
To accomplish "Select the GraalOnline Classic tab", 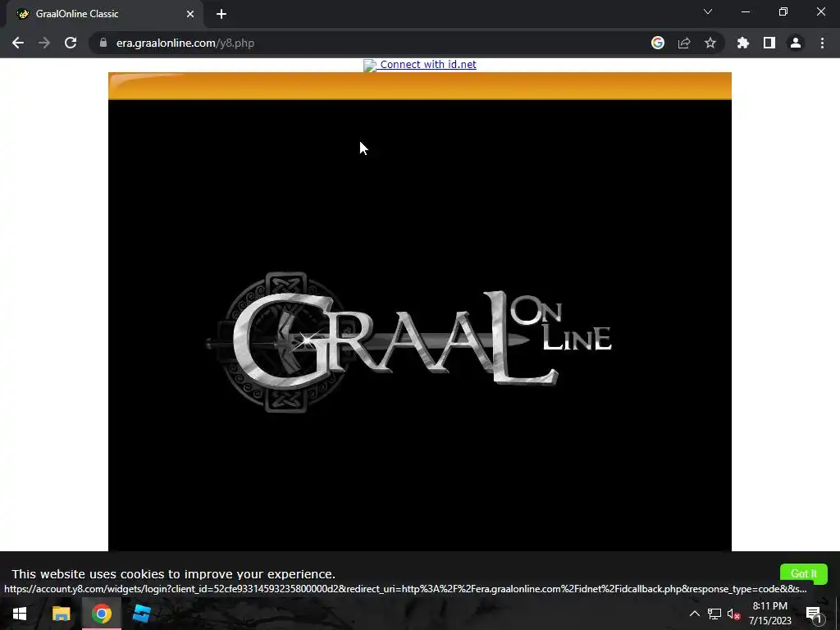I will 104,14.
